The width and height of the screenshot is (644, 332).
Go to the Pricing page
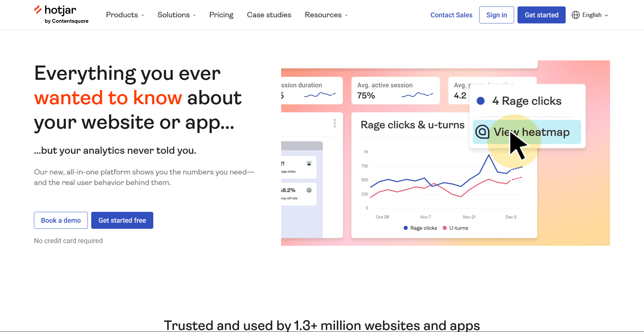(221, 15)
